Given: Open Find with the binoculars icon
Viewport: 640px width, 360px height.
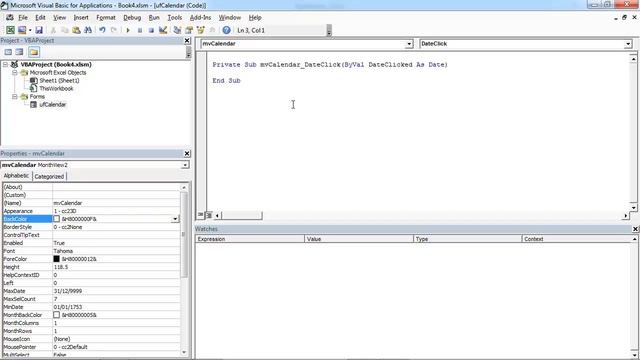Looking at the screenshot, I should [88, 30].
